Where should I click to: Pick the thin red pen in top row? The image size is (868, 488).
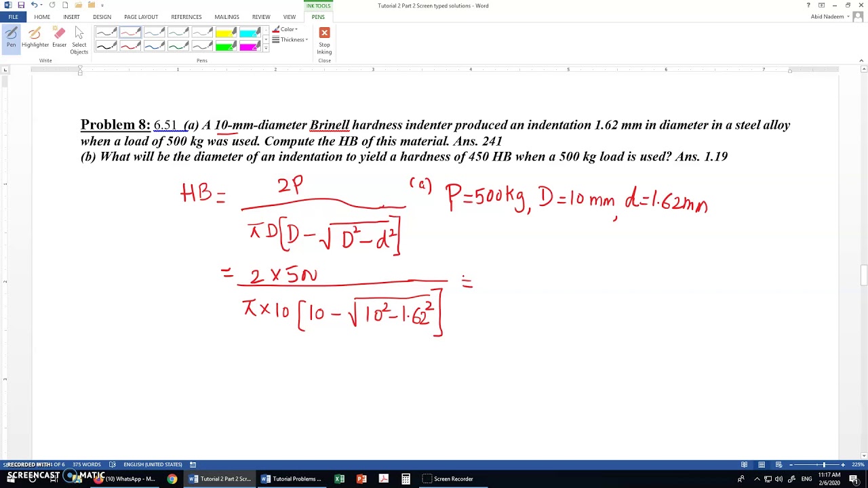coord(130,33)
